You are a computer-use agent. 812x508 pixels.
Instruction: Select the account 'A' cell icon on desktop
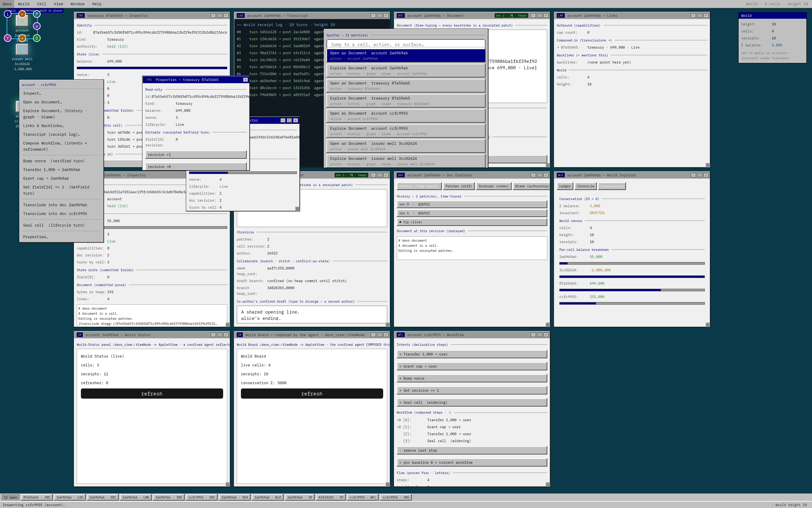tap(22, 21)
